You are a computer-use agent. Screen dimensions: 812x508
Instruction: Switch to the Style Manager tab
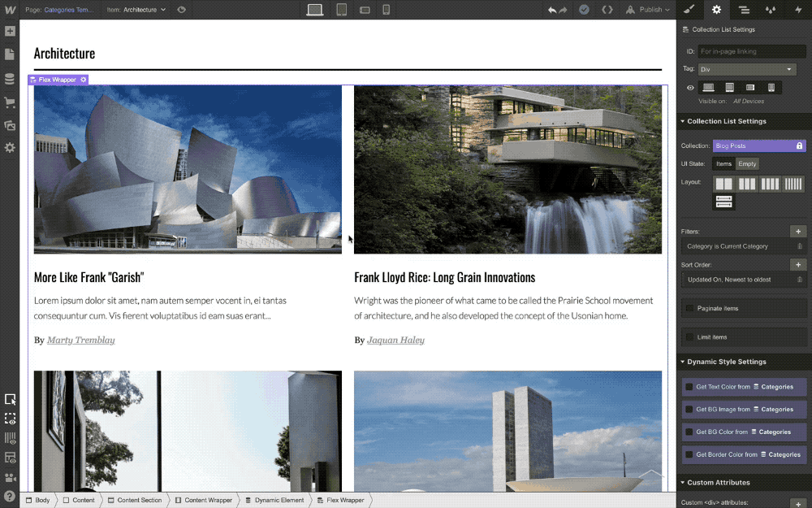[771, 9]
